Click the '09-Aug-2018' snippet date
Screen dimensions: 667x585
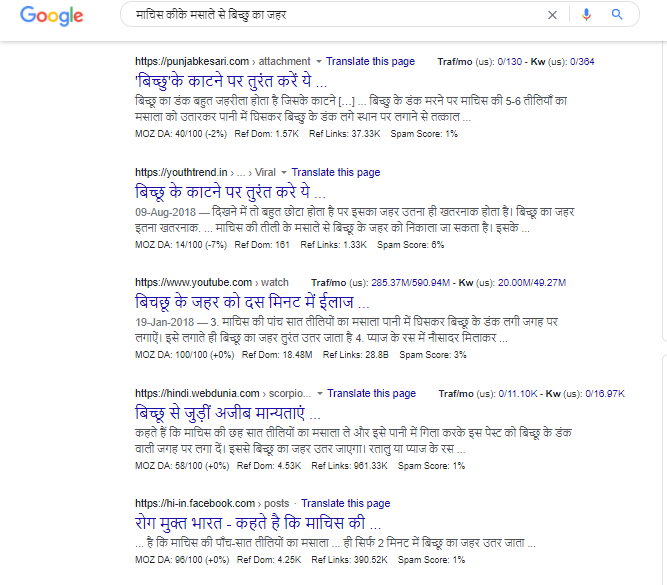pos(165,212)
